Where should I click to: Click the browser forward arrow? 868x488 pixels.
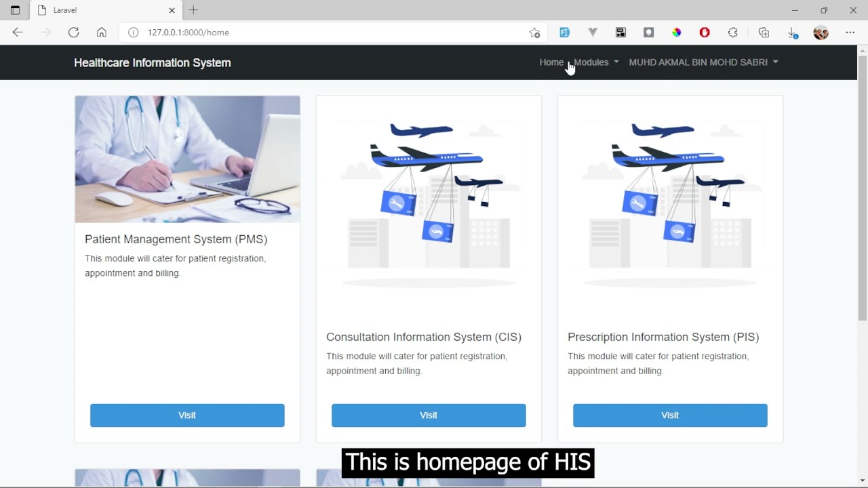tap(45, 33)
